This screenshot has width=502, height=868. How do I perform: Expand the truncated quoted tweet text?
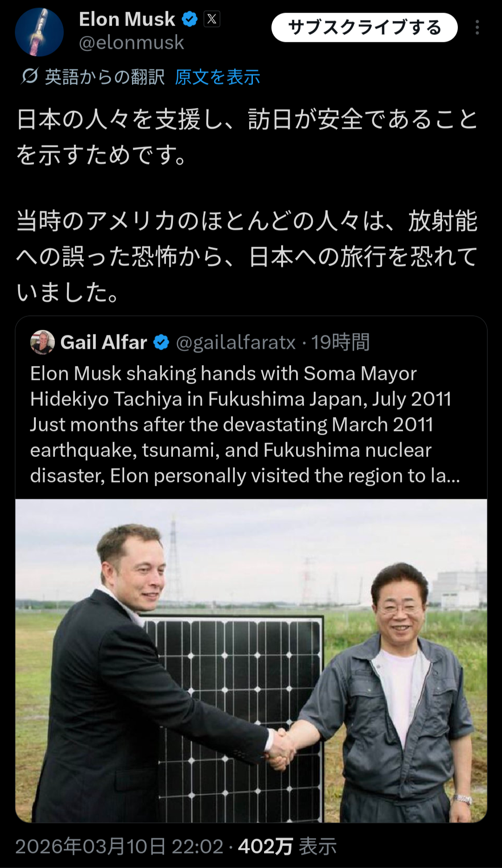click(245, 424)
